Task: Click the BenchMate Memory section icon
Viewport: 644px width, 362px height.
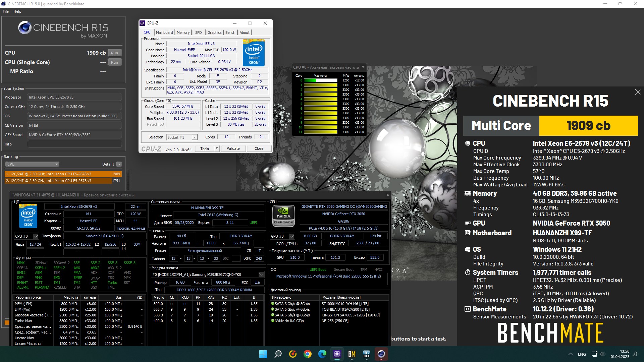Action: [468, 193]
